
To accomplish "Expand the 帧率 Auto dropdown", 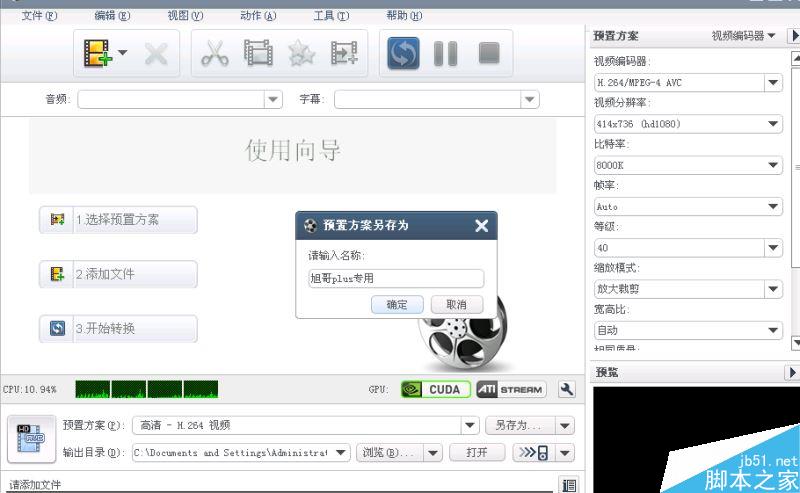I will pos(773,207).
